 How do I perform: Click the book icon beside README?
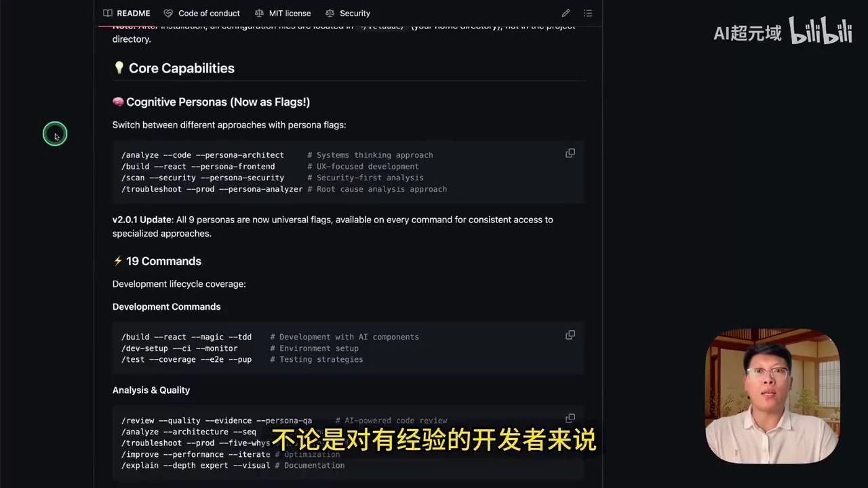click(108, 13)
